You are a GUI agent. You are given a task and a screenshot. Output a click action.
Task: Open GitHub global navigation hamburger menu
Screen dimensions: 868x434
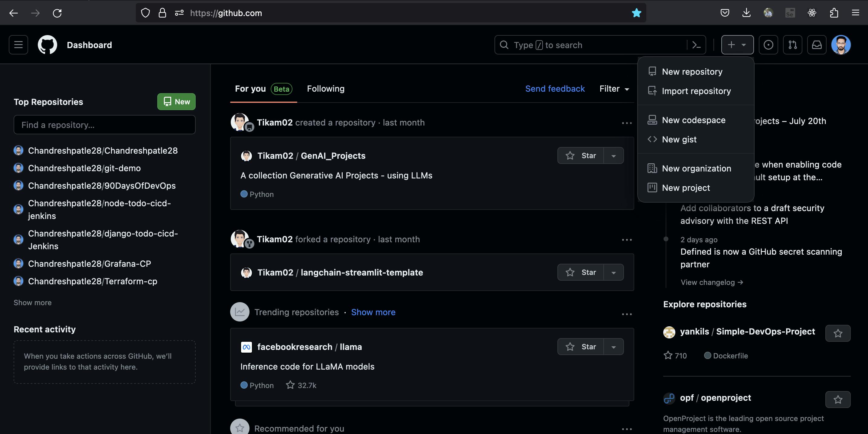point(18,45)
